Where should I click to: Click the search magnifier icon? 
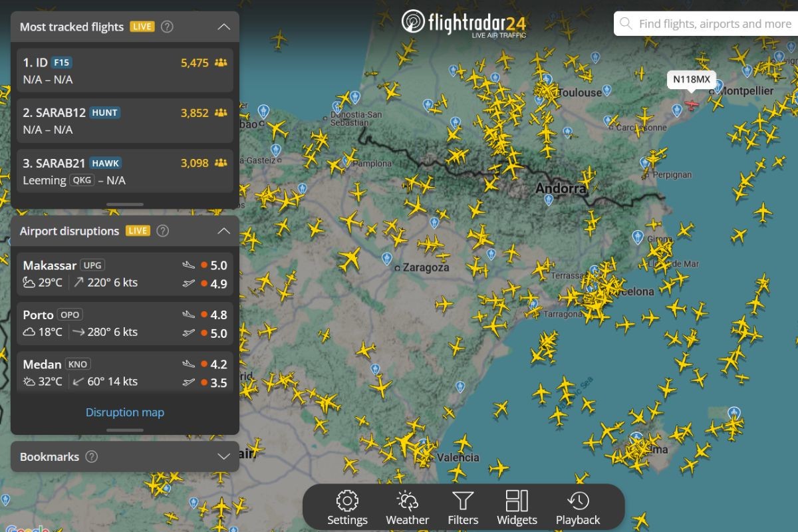[x=626, y=24]
